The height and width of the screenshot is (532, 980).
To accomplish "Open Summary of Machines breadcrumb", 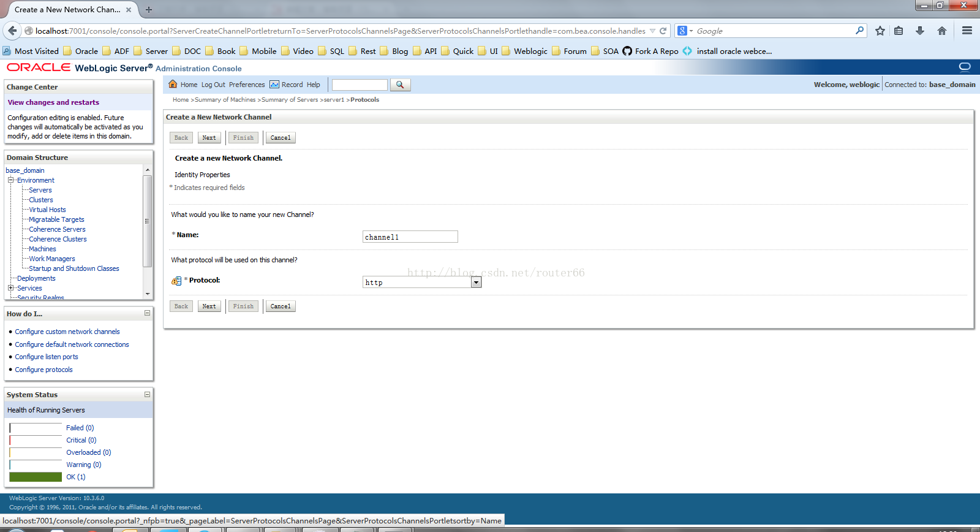I will pos(225,100).
